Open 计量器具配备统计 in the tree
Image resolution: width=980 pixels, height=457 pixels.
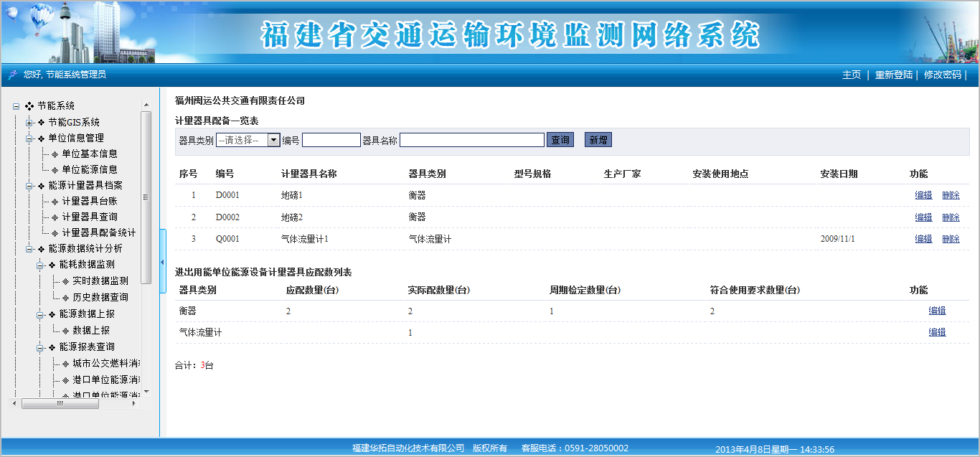pyautogui.click(x=99, y=232)
